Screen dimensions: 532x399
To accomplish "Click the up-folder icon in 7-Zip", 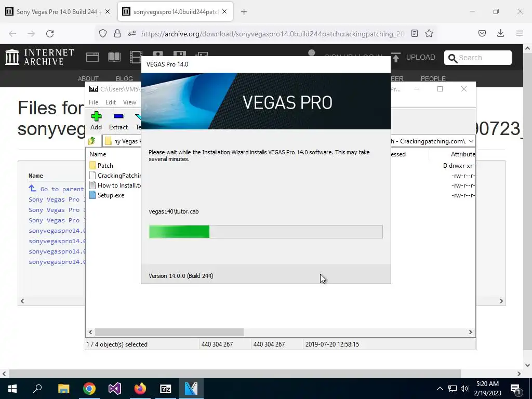I will coord(92,141).
